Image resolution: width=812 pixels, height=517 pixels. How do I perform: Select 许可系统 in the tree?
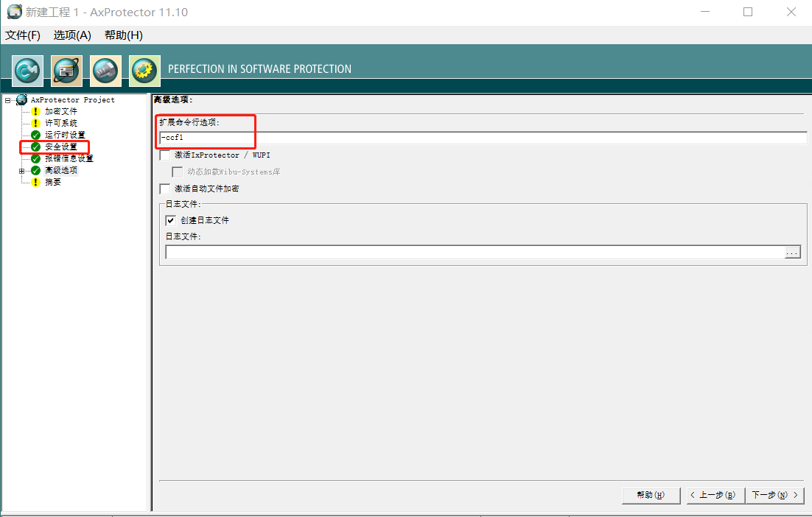[61, 123]
